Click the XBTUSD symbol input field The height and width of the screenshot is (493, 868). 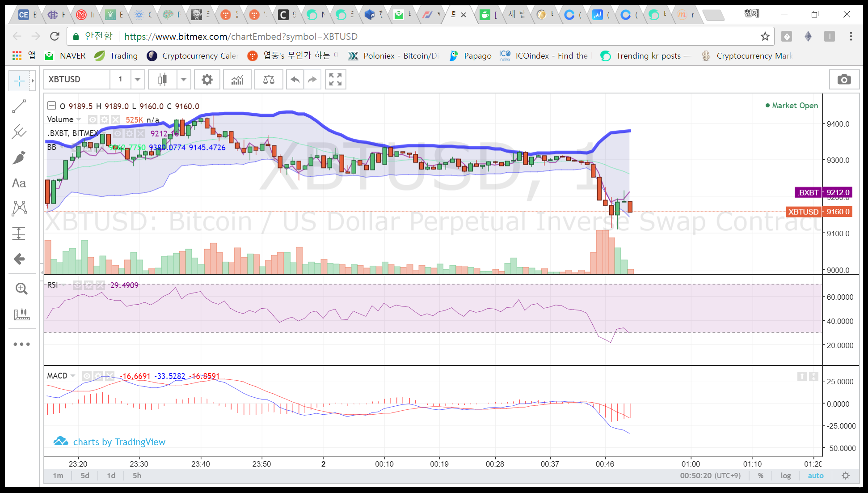(x=77, y=80)
